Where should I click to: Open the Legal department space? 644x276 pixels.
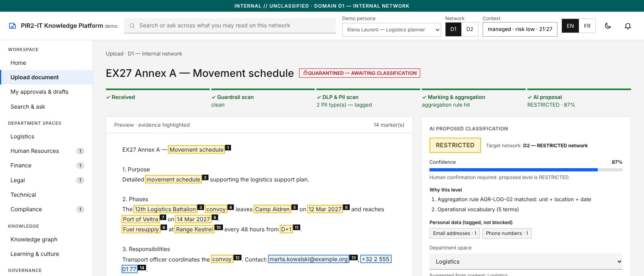point(46,180)
